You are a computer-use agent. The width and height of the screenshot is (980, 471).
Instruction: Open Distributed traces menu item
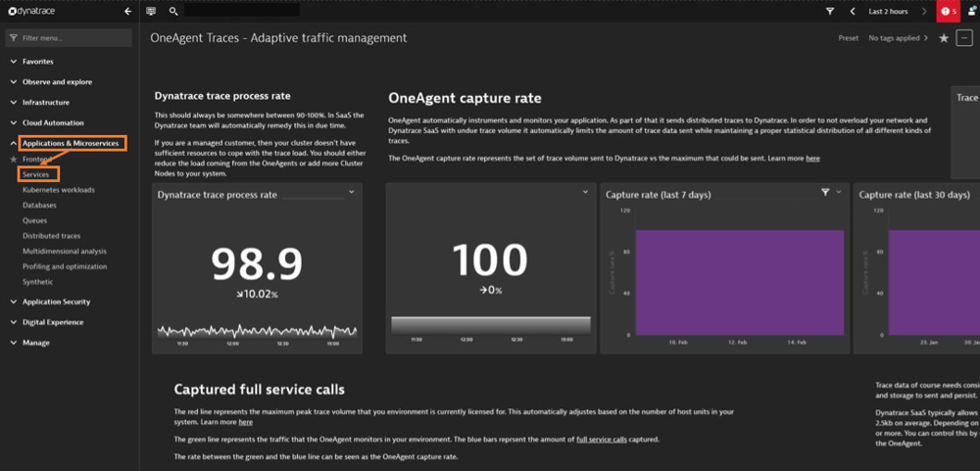[x=51, y=236]
